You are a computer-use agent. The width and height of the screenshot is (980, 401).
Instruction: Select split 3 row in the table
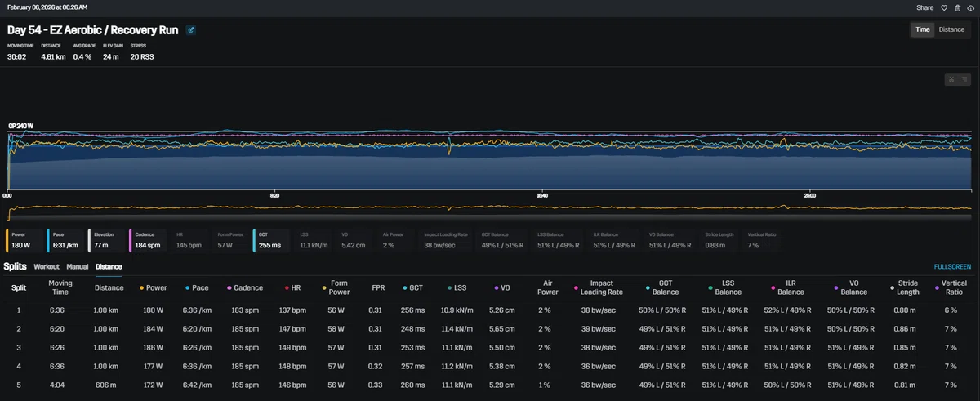(x=490, y=346)
